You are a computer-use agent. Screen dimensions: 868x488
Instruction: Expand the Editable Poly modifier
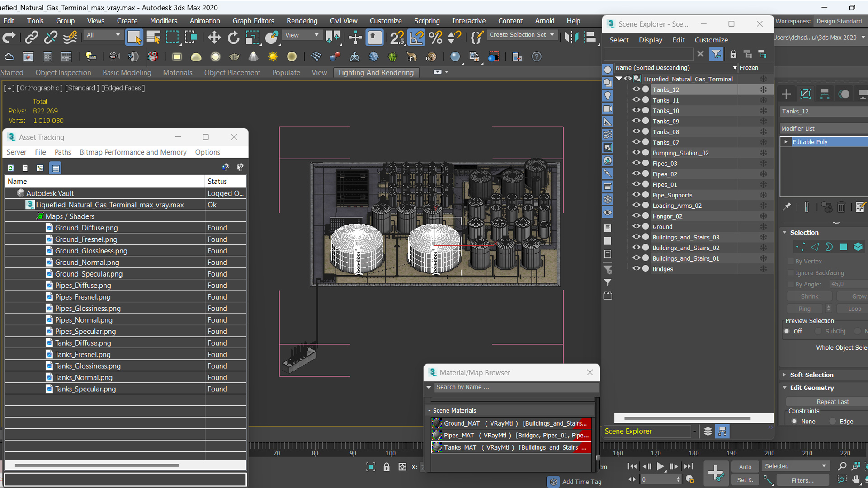tap(786, 142)
